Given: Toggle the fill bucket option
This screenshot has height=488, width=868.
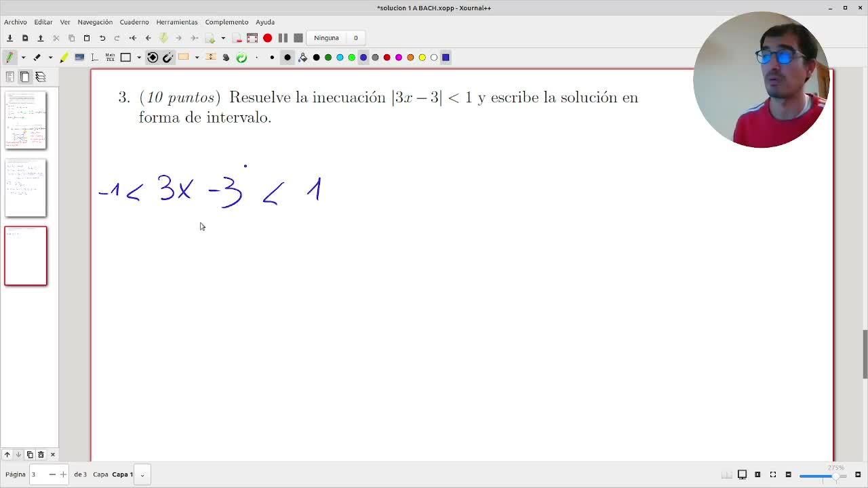Looking at the screenshot, I should tap(302, 58).
